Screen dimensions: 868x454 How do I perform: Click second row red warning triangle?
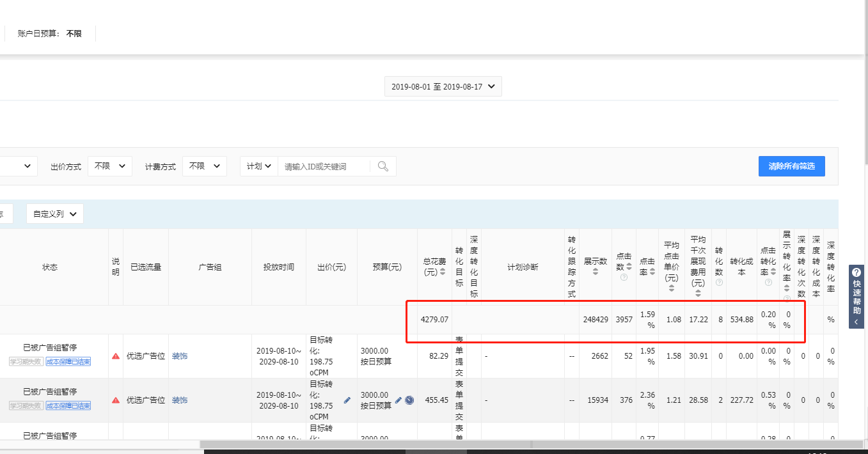[x=116, y=400]
